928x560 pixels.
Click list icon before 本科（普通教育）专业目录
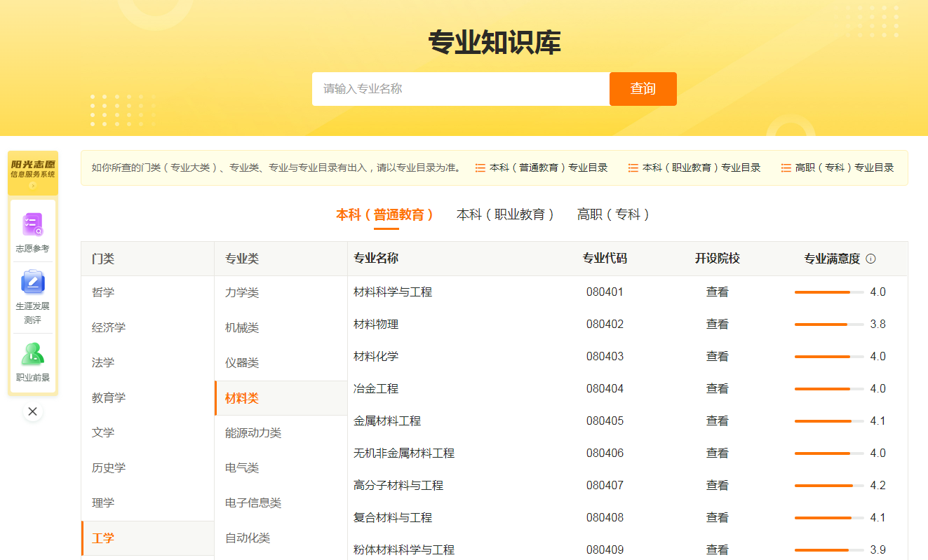click(x=480, y=168)
